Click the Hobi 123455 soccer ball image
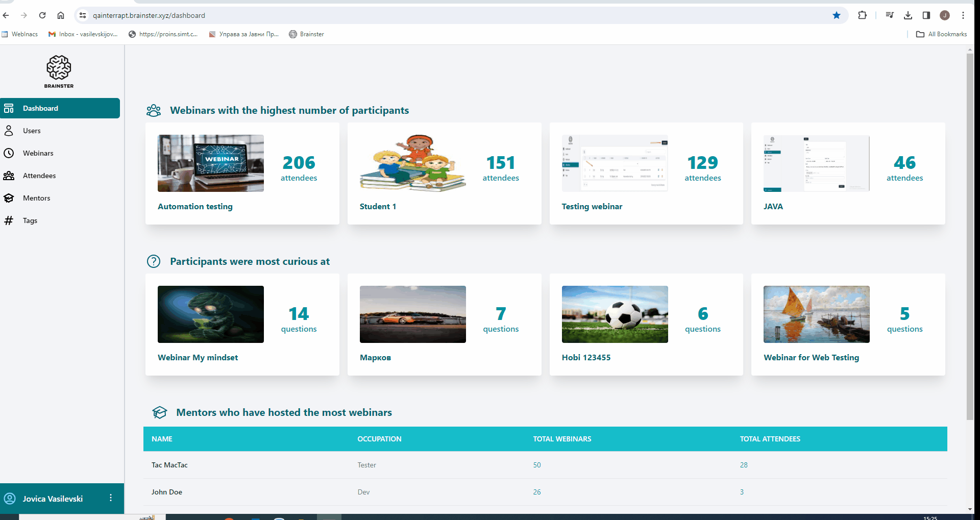980x520 pixels. (615, 314)
